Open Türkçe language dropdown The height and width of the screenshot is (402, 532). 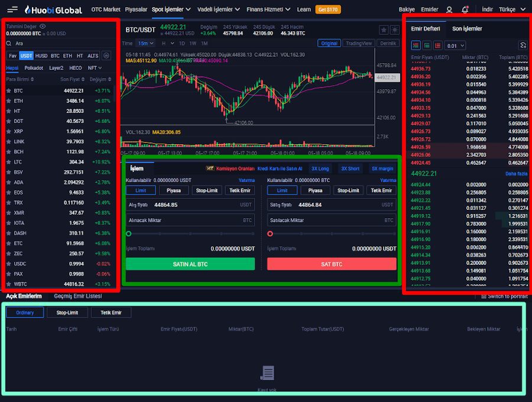512,9
